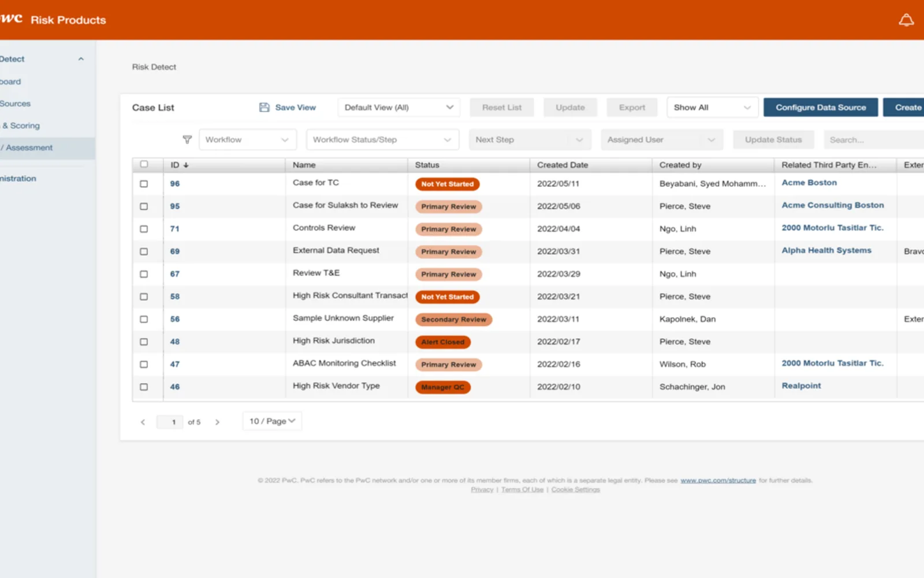This screenshot has height=578, width=924.
Task: Sort by the ID column arrow
Action: point(186,165)
